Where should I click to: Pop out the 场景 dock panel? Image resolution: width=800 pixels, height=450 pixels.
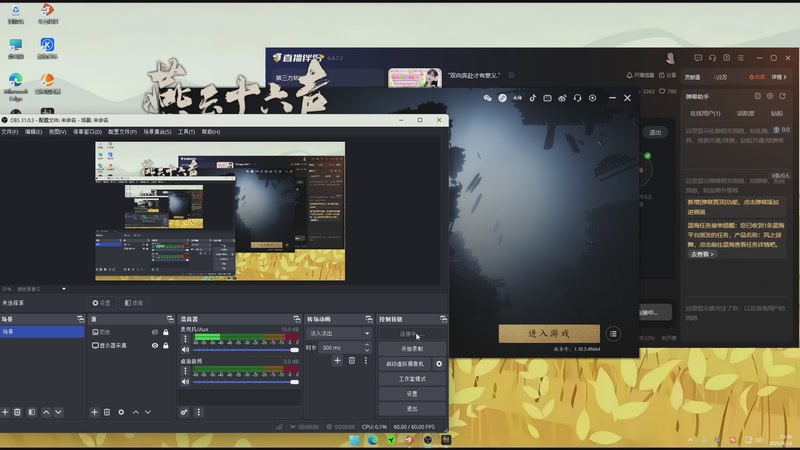click(80, 319)
